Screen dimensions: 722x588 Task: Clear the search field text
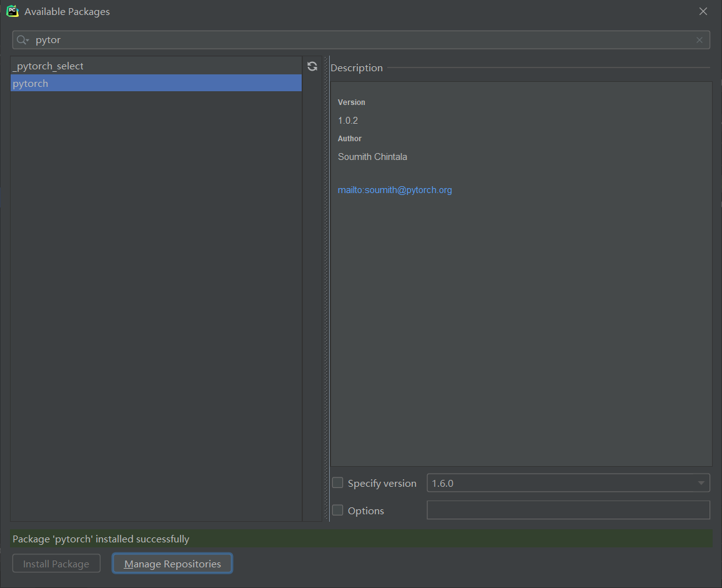click(x=700, y=40)
